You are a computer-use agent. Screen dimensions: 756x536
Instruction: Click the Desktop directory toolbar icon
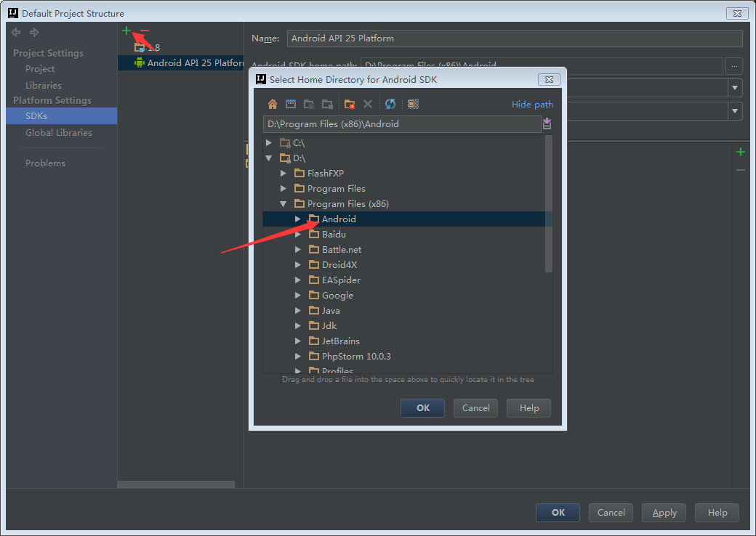[x=291, y=104]
